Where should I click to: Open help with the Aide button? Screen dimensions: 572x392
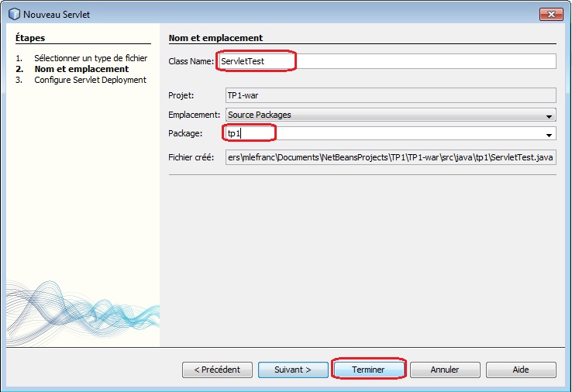(521, 370)
